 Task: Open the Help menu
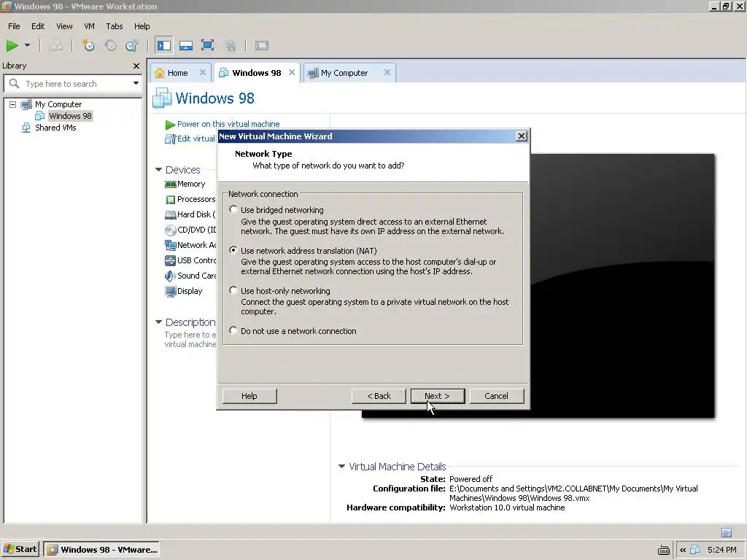142,26
